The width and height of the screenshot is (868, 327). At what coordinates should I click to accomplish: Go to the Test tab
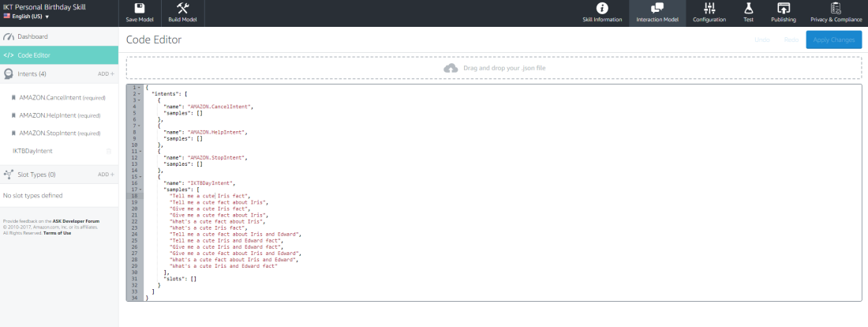748,13
